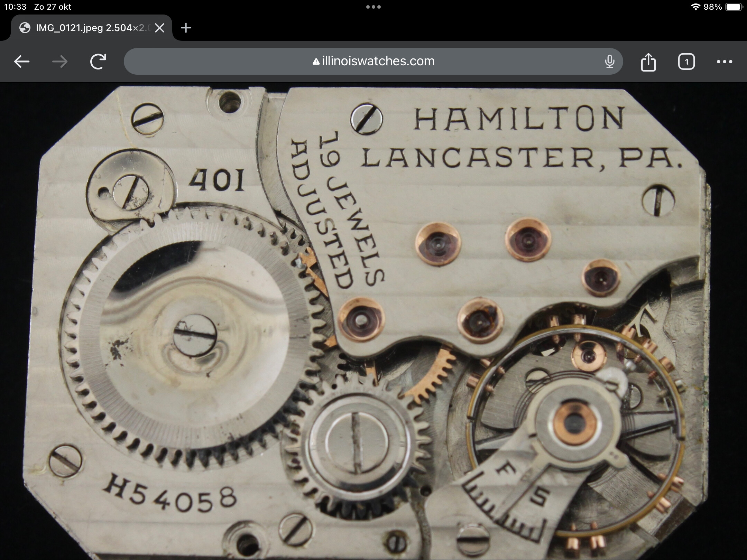The width and height of the screenshot is (747, 560).
Task: Click the illinoiswatches.com address bar
Action: (373, 61)
